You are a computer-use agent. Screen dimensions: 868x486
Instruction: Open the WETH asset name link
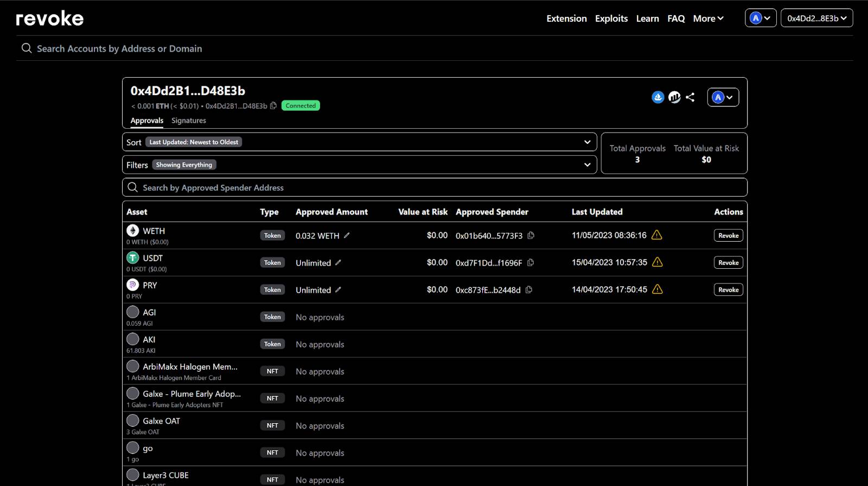pos(154,231)
